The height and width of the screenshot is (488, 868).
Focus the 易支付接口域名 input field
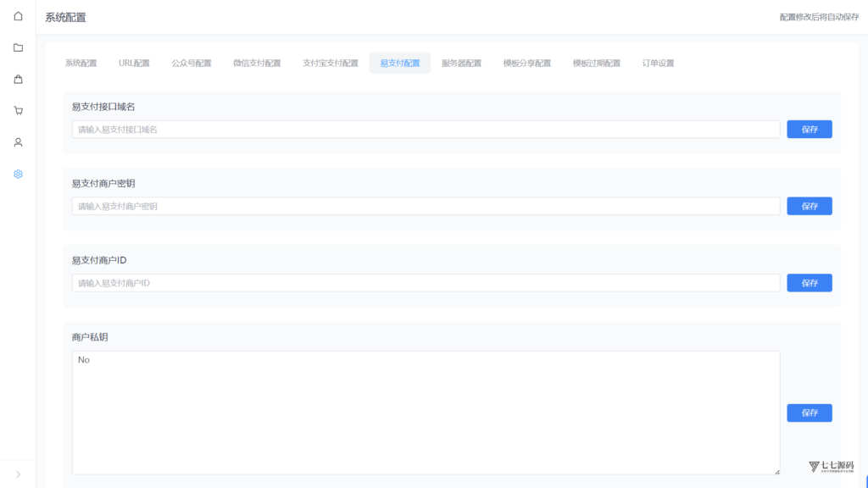pos(426,130)
